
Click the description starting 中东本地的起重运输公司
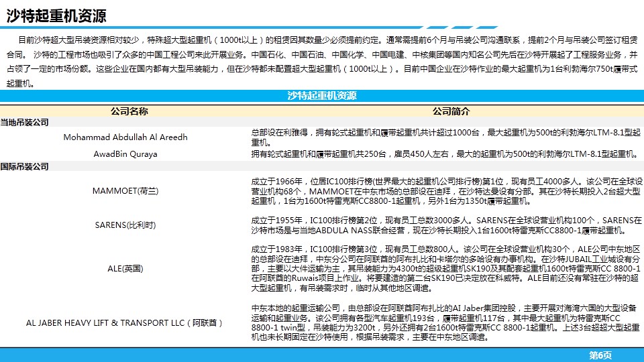(x=445, y=322)
